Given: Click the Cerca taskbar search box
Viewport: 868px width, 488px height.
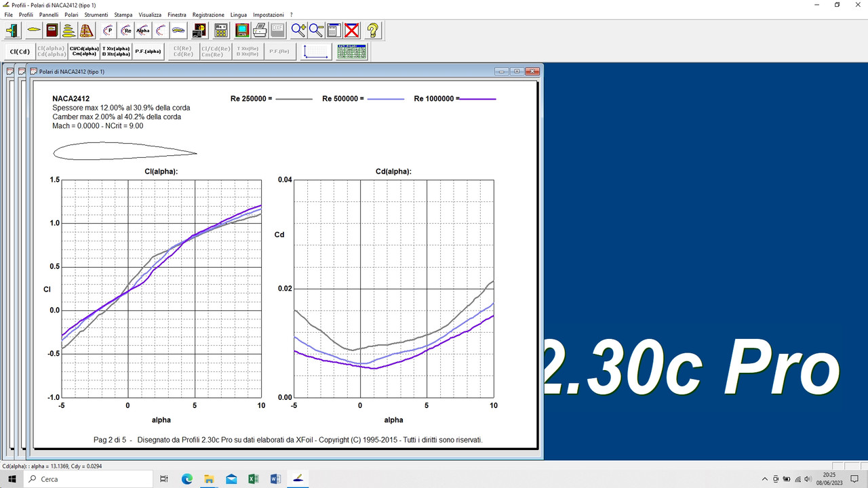Looking at the screenshot, I should point(87,479).
